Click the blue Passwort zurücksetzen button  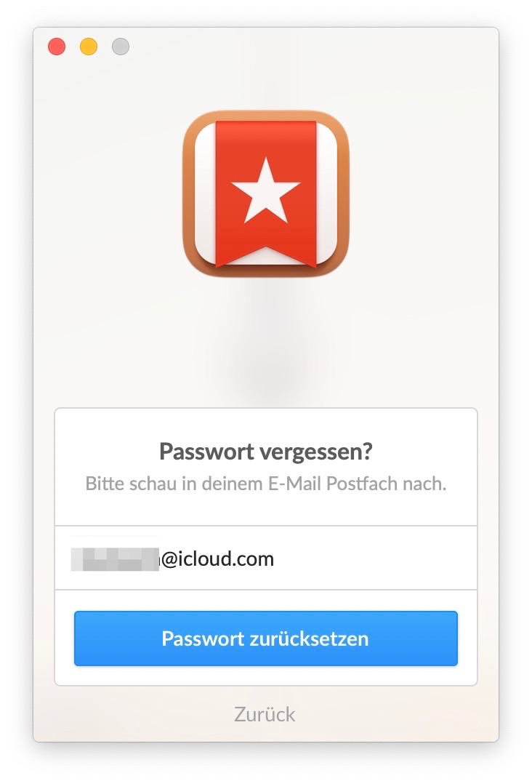coord(266,638)
